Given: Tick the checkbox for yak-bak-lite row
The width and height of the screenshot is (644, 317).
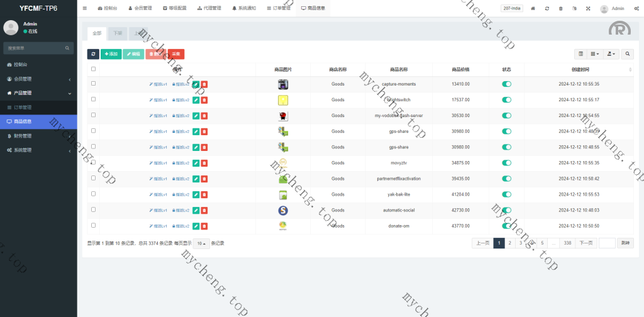Looking at the screenshot, I should click(x=94, y=194).
